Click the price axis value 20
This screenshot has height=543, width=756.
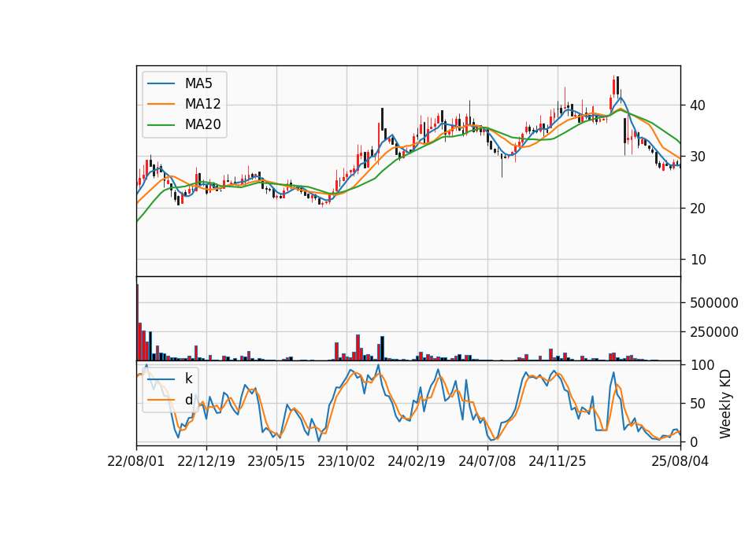tap(698, 208)
